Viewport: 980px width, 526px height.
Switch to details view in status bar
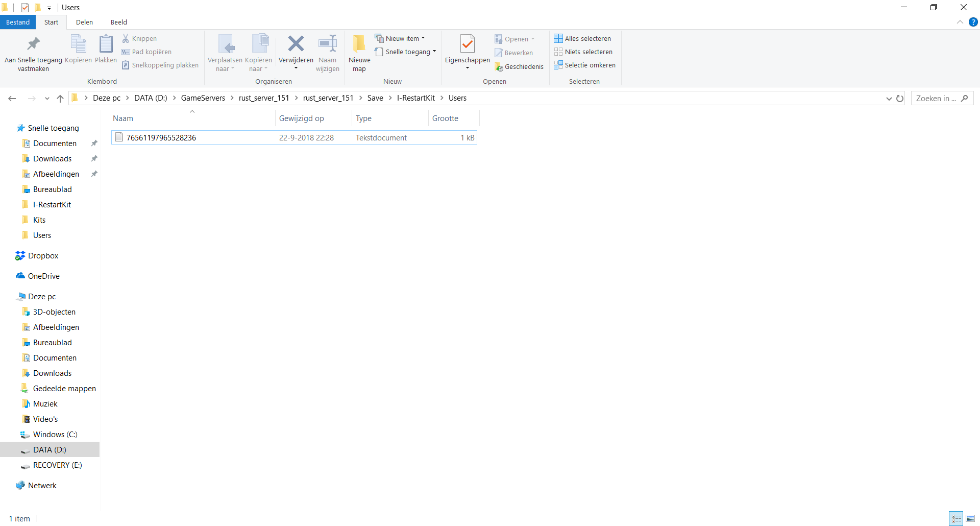[956, 519]
